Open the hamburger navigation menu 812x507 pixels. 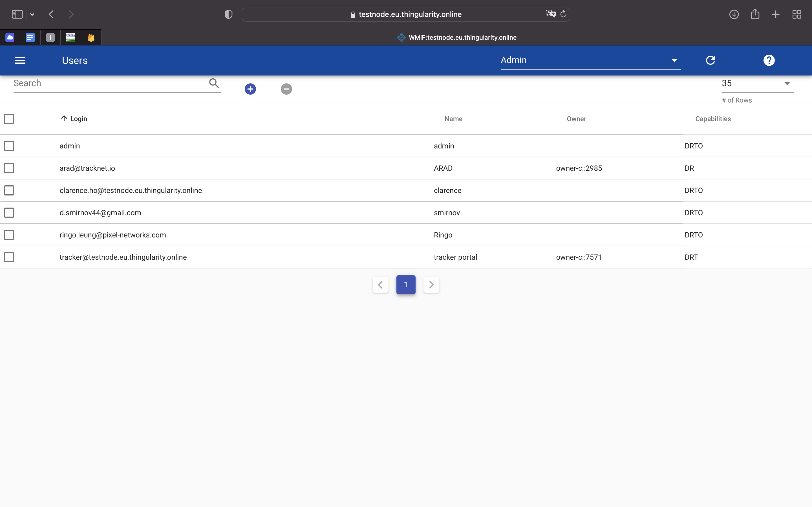coord(20,60)
